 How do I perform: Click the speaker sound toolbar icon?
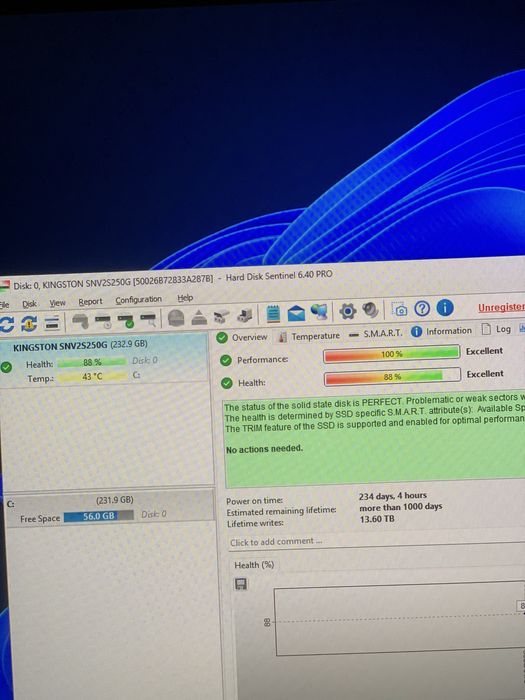click(371, 310)
